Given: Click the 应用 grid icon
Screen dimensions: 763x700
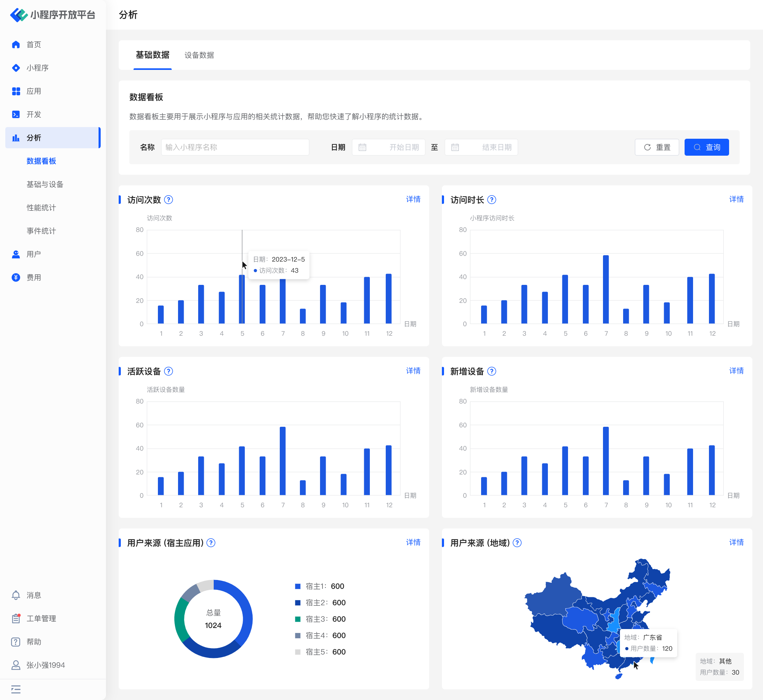Looking at the screenshot, I should coord(16,91).
